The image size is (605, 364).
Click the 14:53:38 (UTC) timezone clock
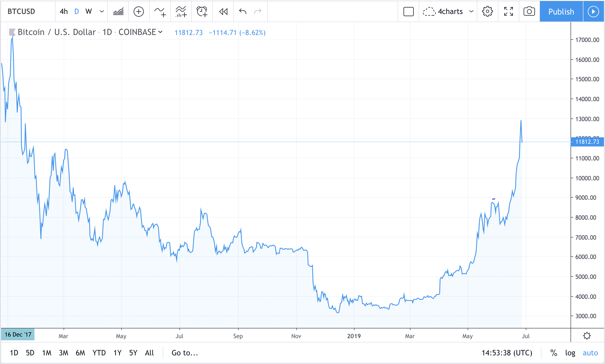click(x=507, y=353)
